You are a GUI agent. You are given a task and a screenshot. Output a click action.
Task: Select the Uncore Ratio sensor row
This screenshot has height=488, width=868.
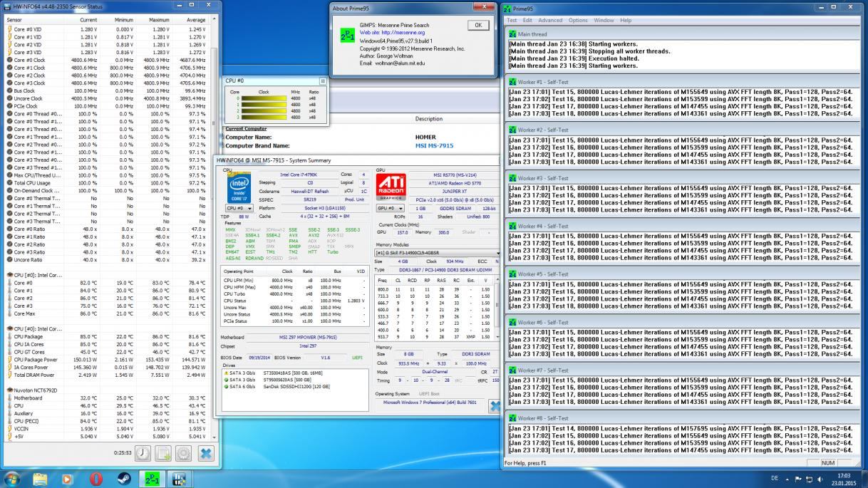coord(107,260)
